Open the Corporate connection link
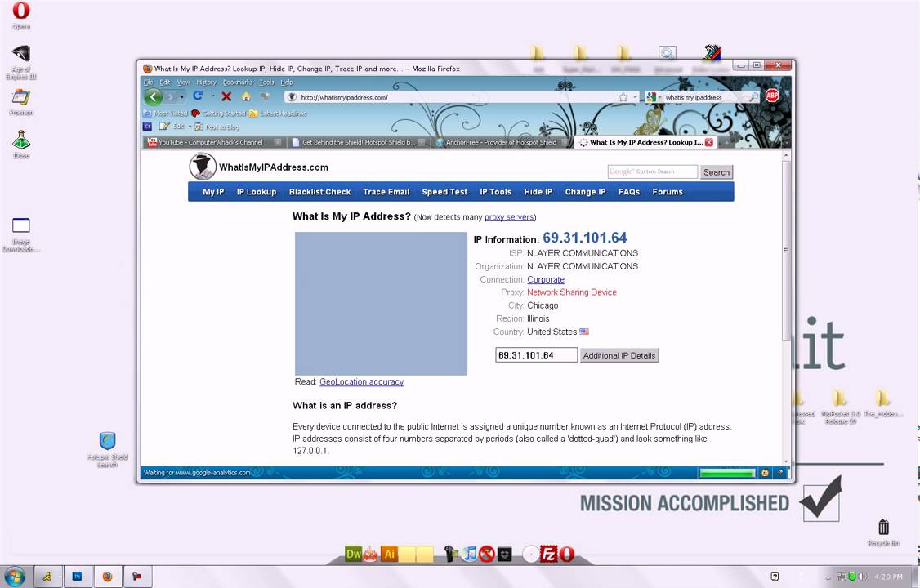This screenshot has height=588, width=920. 546,280
